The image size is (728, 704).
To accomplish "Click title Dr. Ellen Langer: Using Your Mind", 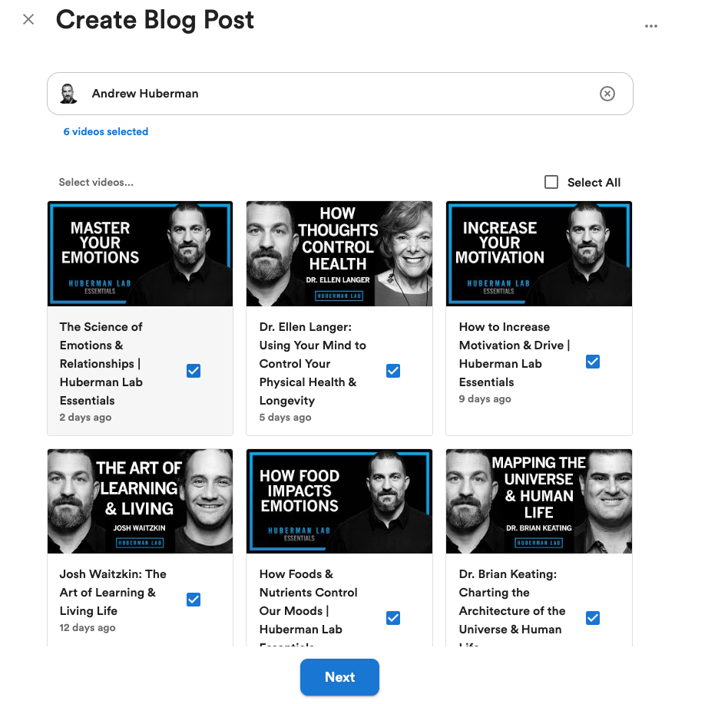I will coord(313,364).
